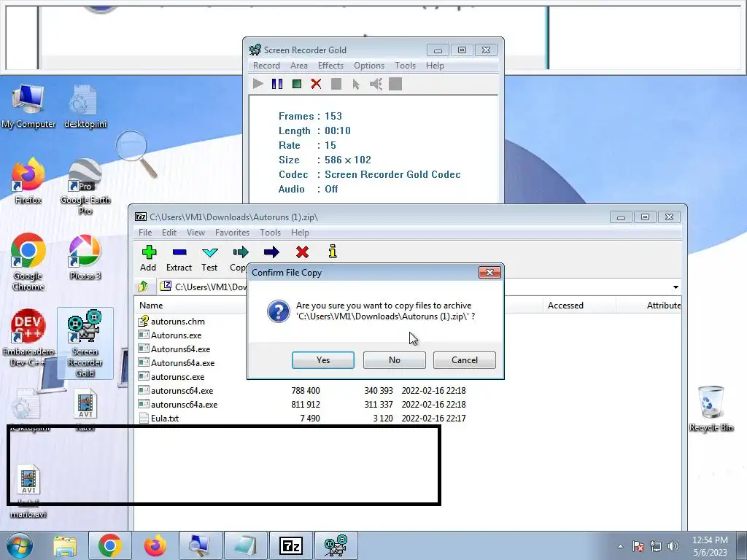Click the Firefox desktop shortcut

(x=28, y=181)
